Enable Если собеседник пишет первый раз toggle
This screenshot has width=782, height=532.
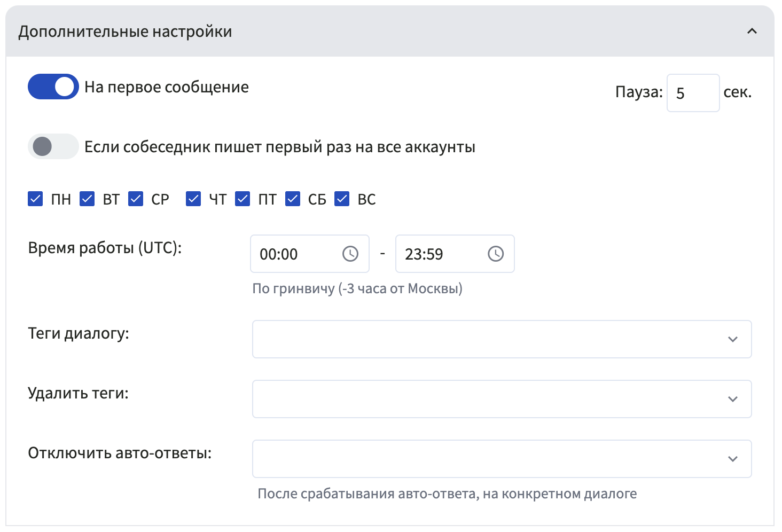click(x=53, y=146)
